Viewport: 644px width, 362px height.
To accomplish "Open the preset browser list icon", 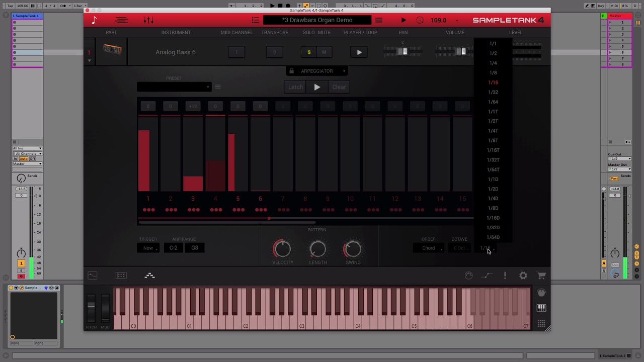I will pyautogui.click(x=255, y=20).
